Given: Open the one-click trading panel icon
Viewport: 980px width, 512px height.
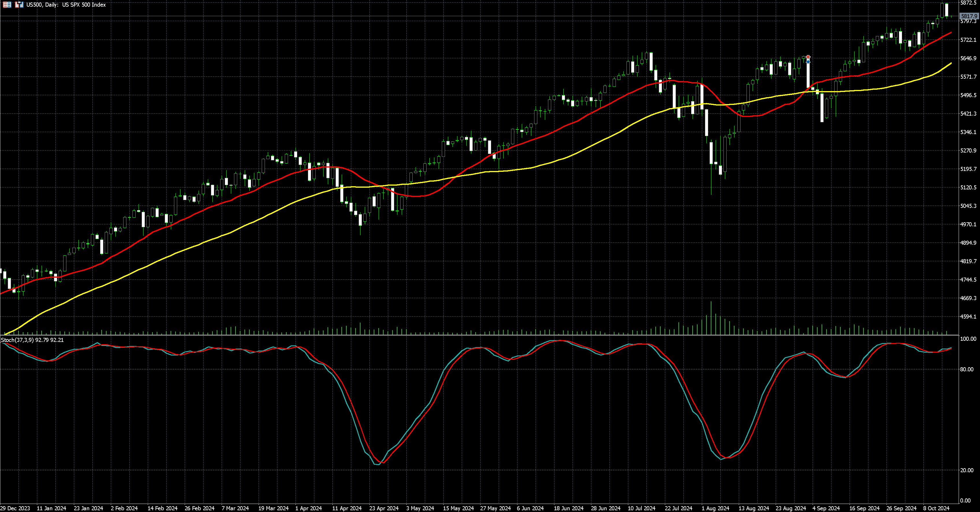Looking at the screenshot, I should point(19,5).
